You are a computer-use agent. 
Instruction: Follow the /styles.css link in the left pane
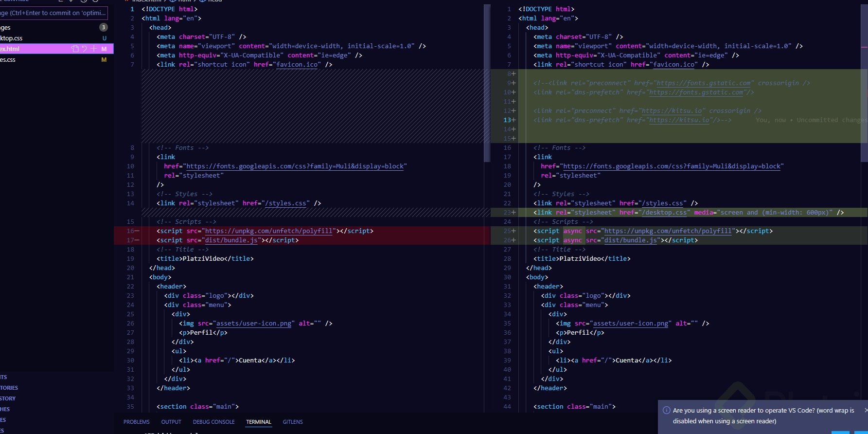[x=285, y=203]
